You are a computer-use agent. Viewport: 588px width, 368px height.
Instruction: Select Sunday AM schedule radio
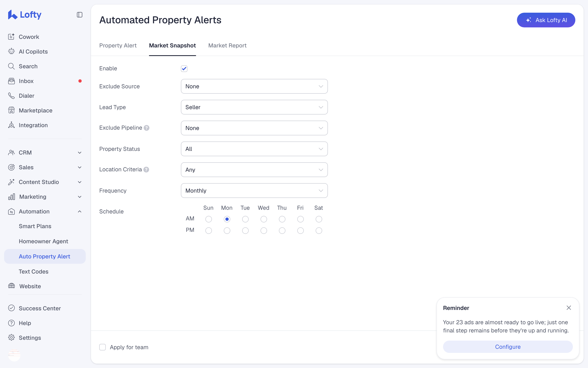[x=208, y=219]
